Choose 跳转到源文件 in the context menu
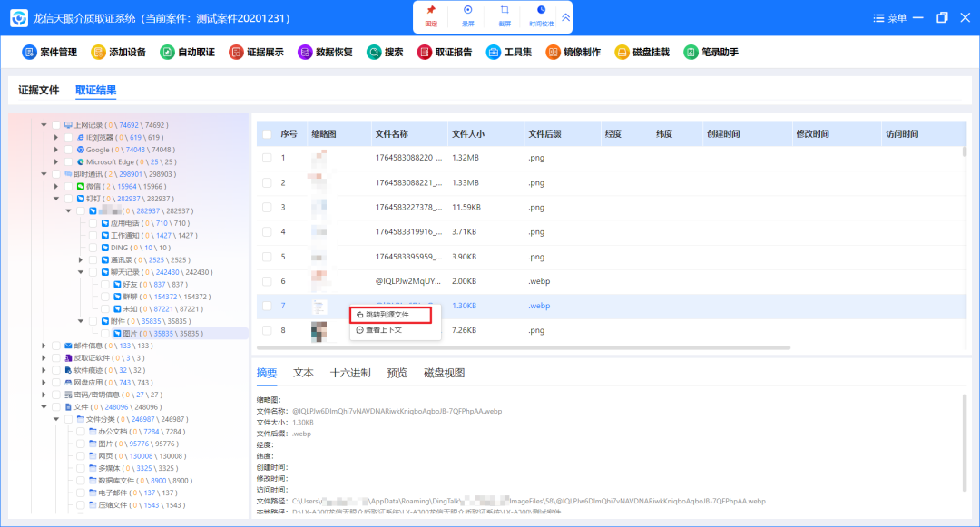 coord(387,314)
